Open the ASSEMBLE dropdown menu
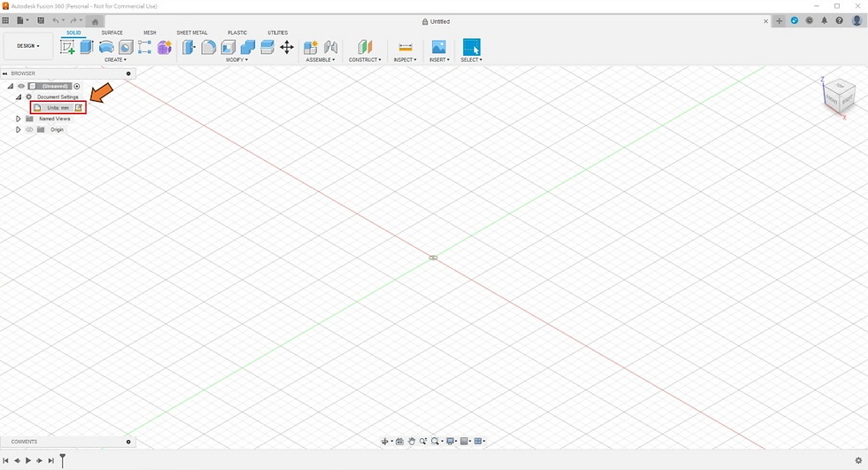Viewport: 868px width, 470px height. tap(320, 59)
